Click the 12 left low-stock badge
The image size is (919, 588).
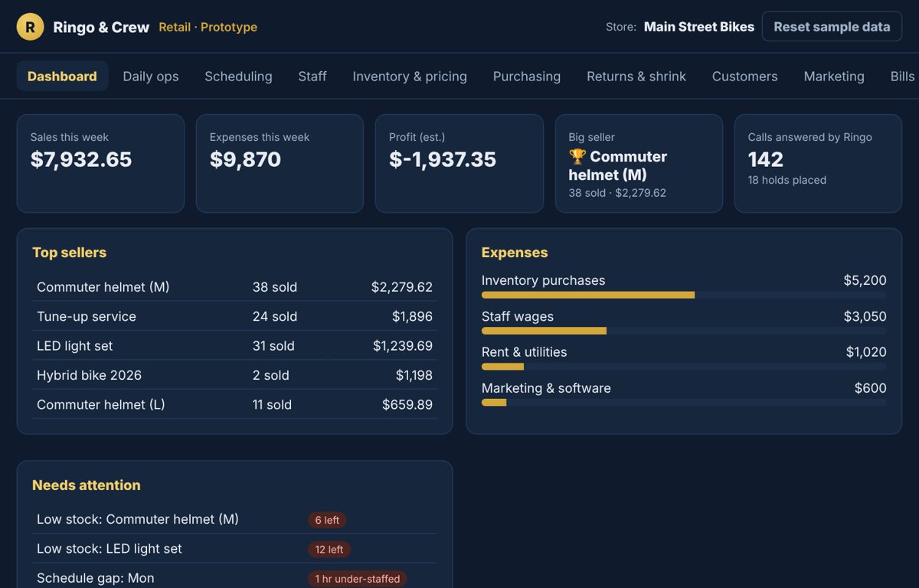pyautogui.click(x=329, y=549)
